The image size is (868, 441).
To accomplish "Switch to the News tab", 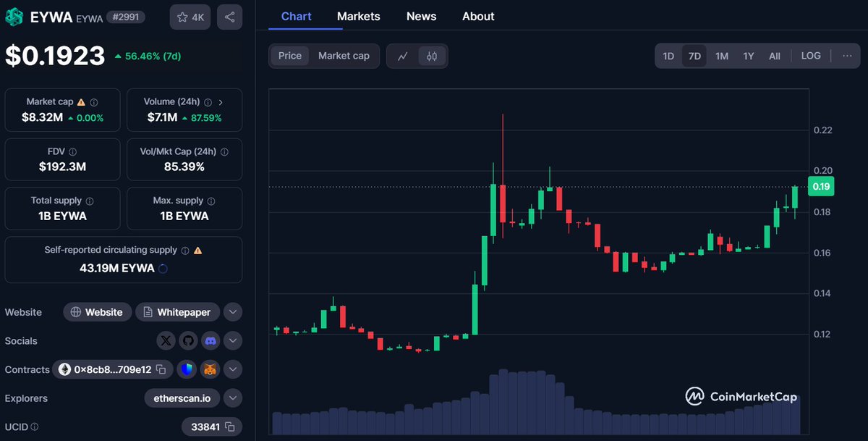I will (x=421, y=16).
